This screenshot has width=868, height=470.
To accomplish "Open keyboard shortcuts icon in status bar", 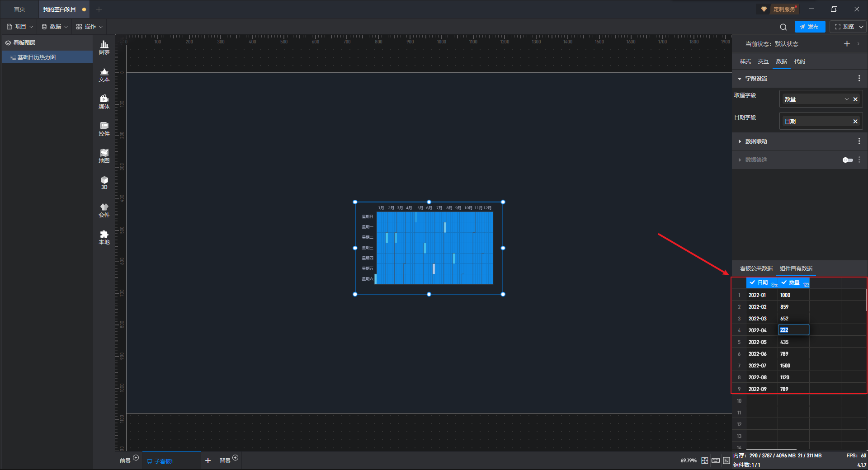I will (x=716, y=461).
